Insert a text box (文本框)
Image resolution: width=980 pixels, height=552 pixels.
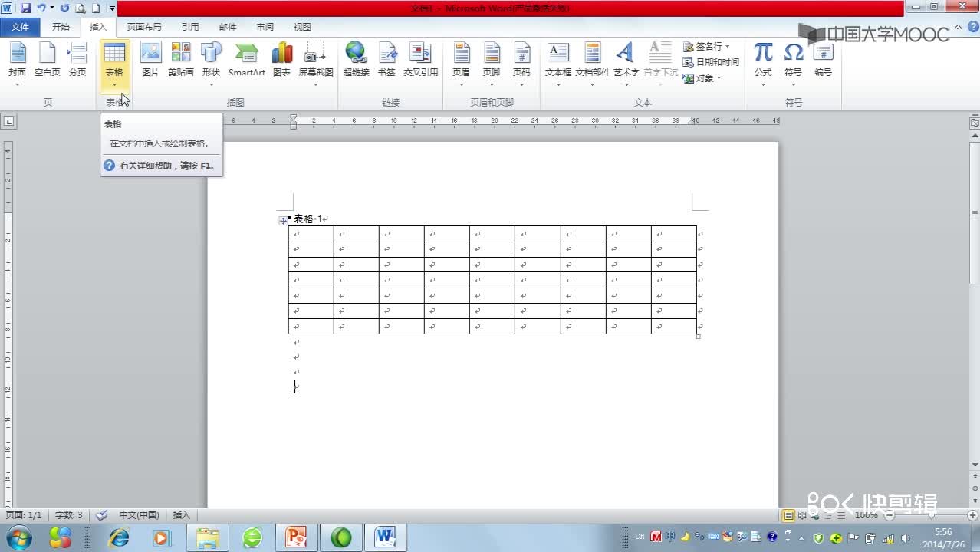558,63
